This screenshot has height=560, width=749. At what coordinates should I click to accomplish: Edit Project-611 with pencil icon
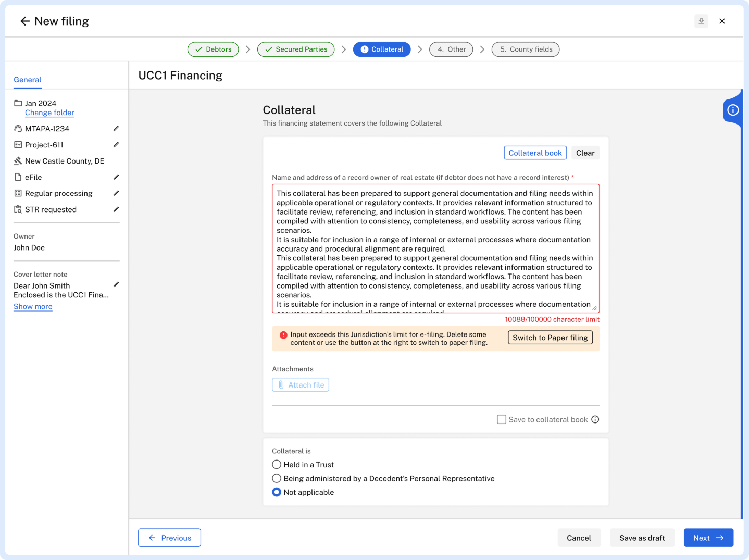[x=116, y=145]
